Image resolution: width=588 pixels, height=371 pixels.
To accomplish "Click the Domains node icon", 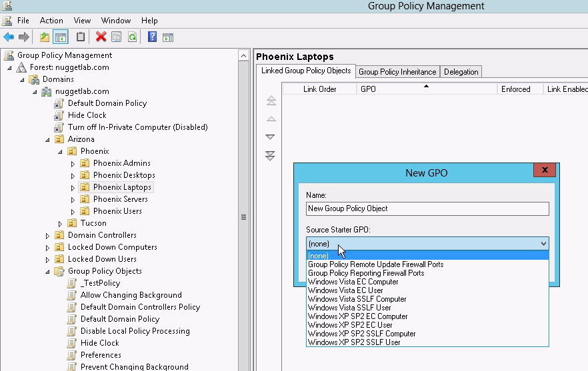I will coord(34,79).
